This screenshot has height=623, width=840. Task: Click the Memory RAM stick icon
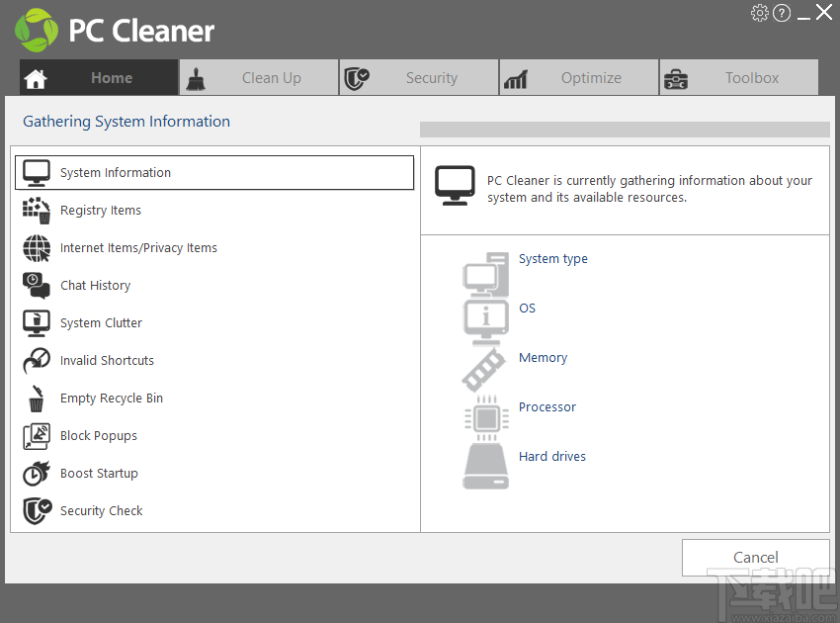coord(484,370)
